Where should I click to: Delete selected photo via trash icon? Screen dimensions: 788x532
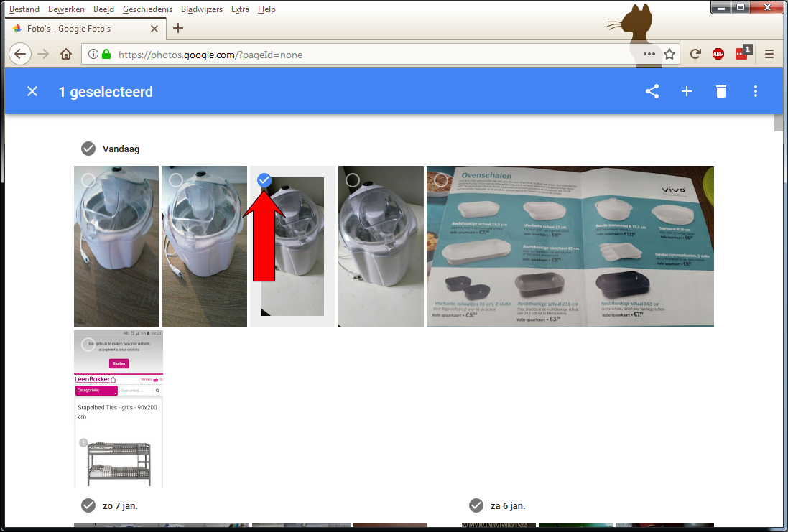[721, 91]
